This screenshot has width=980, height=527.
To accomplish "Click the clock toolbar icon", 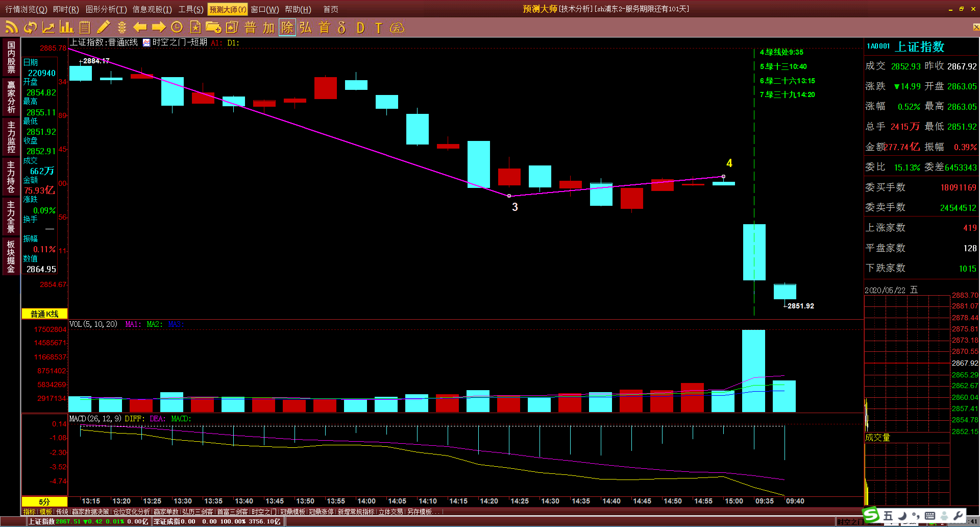I will [177, 28].
